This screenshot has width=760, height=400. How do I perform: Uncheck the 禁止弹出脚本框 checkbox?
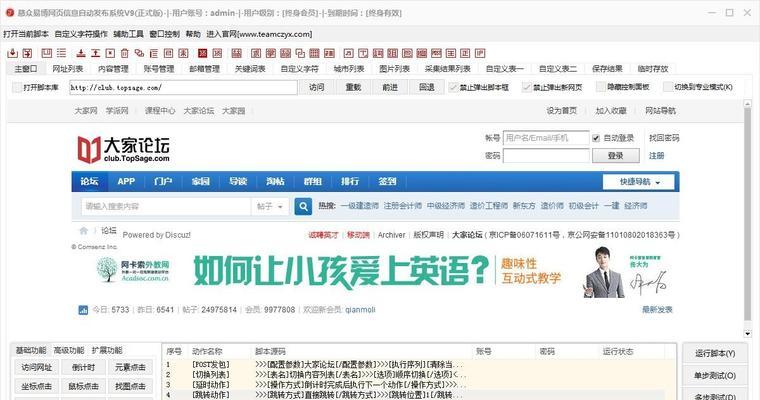[454, 87]
